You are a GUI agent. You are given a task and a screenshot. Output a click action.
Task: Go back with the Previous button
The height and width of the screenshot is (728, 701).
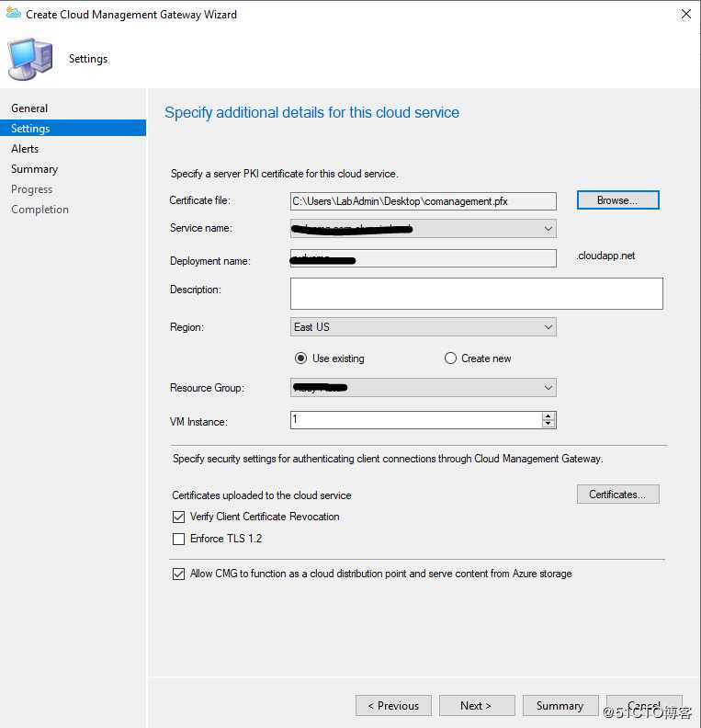[x=393, y=706]
